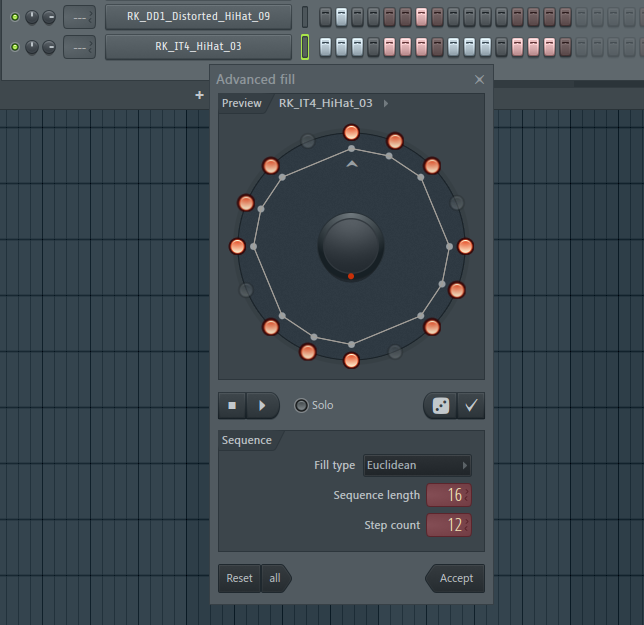Stop the fill preview playback
The width and height of the screenshot is (644, 625).
point(232,406)
